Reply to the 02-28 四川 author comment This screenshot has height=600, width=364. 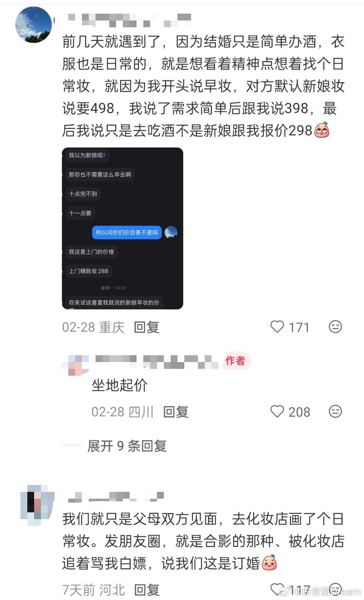coord(176,412)
